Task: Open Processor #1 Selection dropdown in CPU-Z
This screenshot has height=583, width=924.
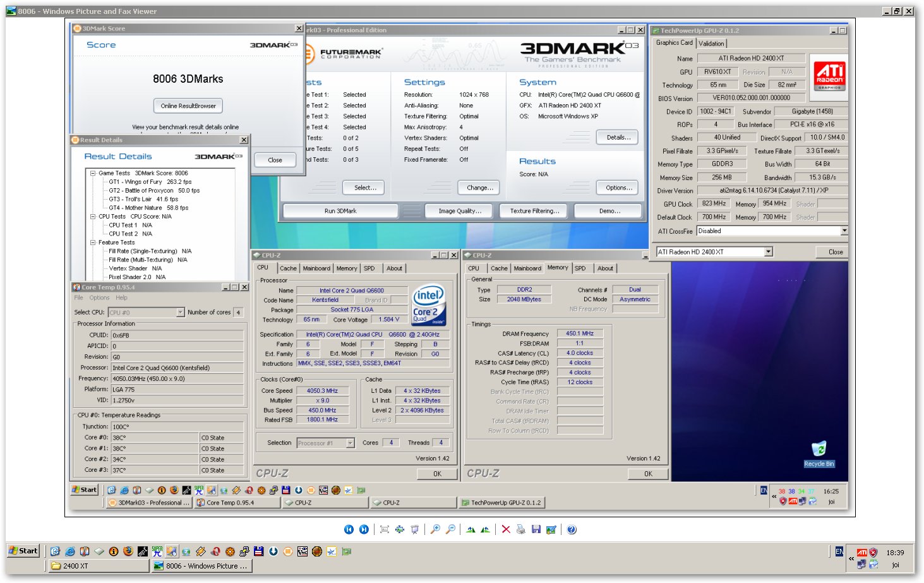Action: click(x=351, y=443)
